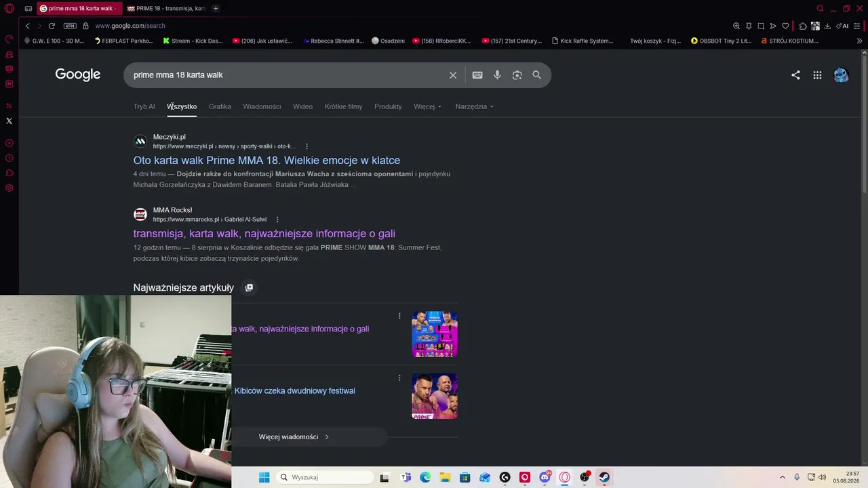Share the search results page
868x488 pixels.
tap(795, 75)
